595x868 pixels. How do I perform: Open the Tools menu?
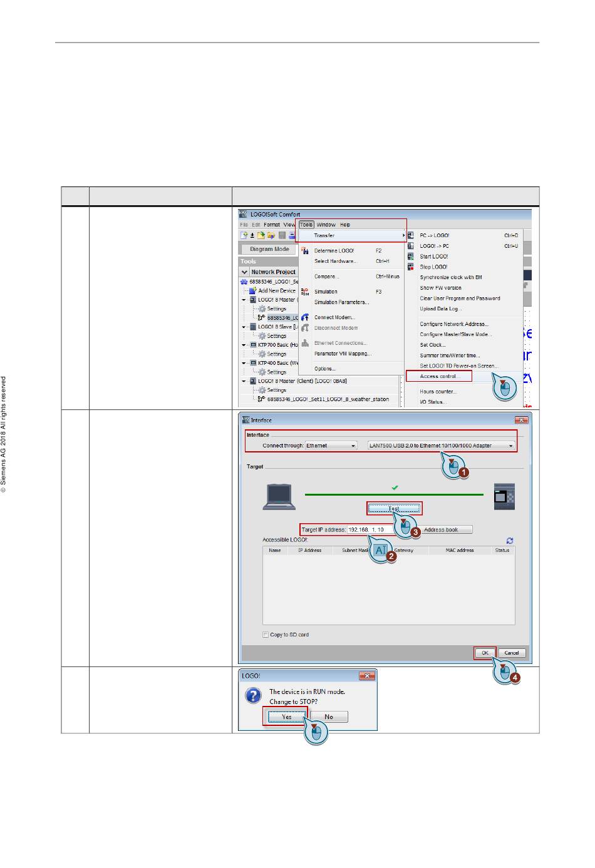coord(306,225)
